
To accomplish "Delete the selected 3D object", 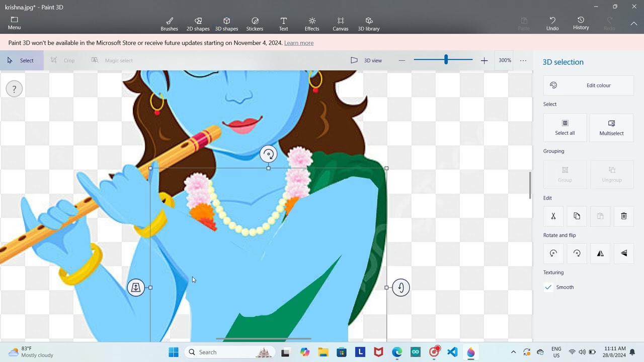I will (x=624, y=216).
